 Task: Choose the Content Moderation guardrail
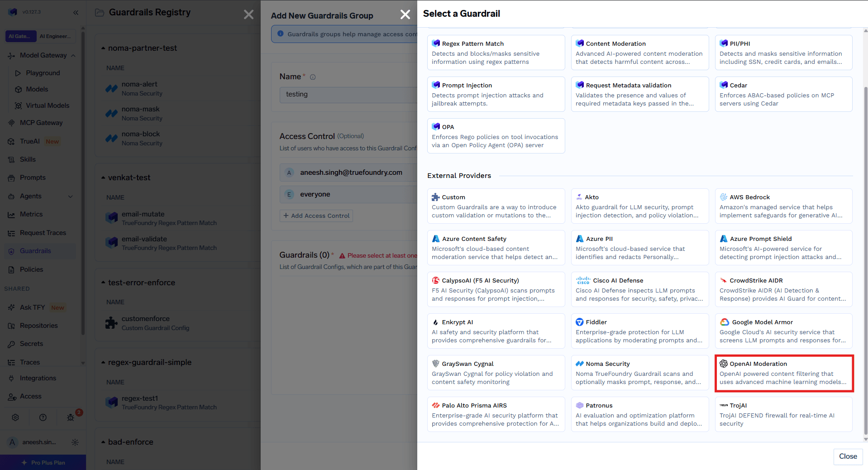(x=640, y=53)
